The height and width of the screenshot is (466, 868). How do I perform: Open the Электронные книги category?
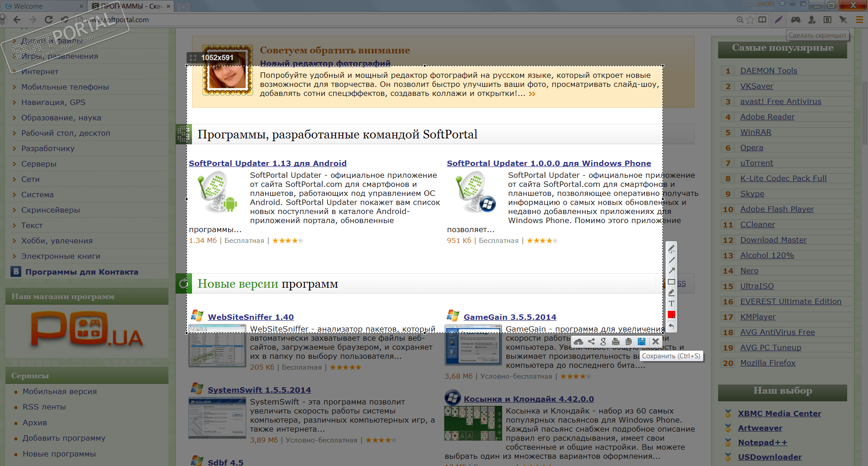(61, 256)
